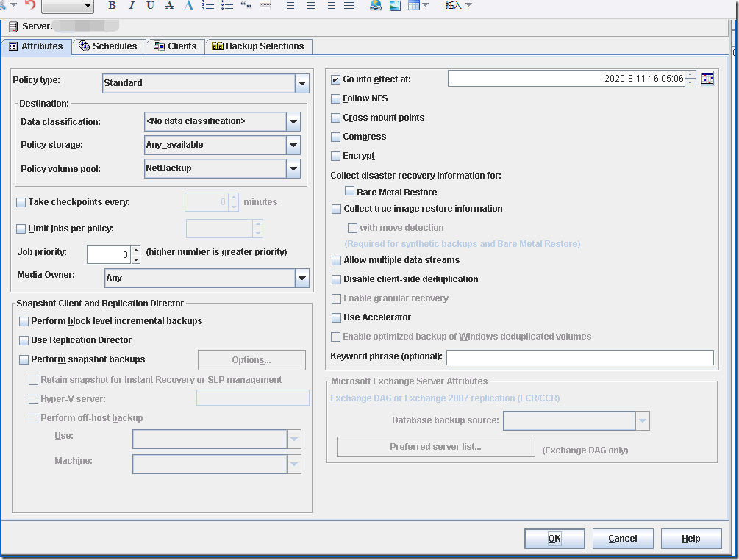Check Cross mount points option

(335, 118)
